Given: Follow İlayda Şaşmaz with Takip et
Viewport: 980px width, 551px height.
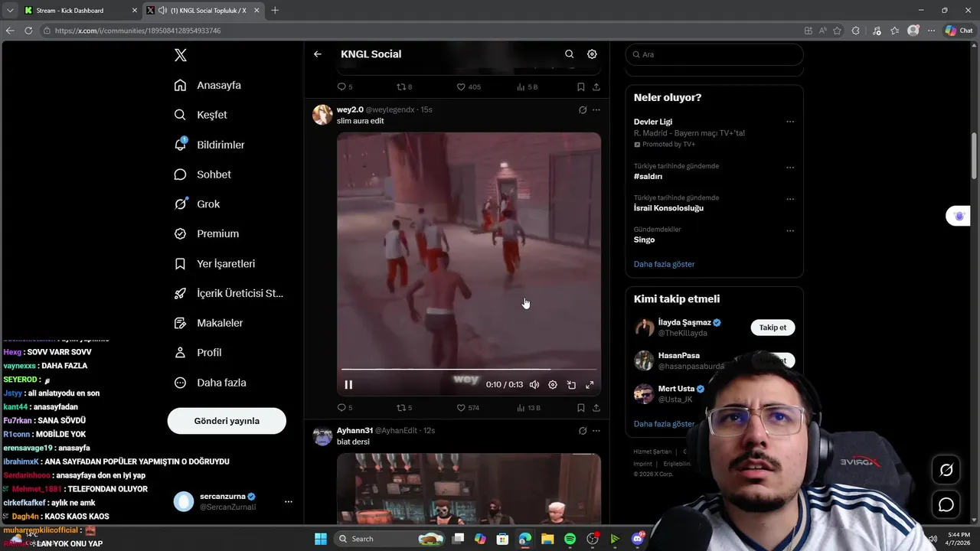Looking at the screenshot, I should [x=773, y=328].
